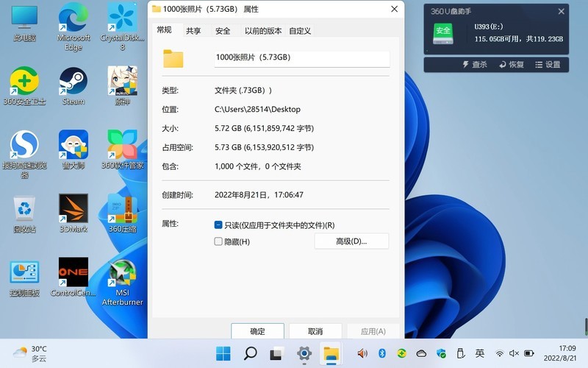Click the Wi-Fi network tray icon
Viewport: 588px width, 368px height.
[x=500, y=353]
